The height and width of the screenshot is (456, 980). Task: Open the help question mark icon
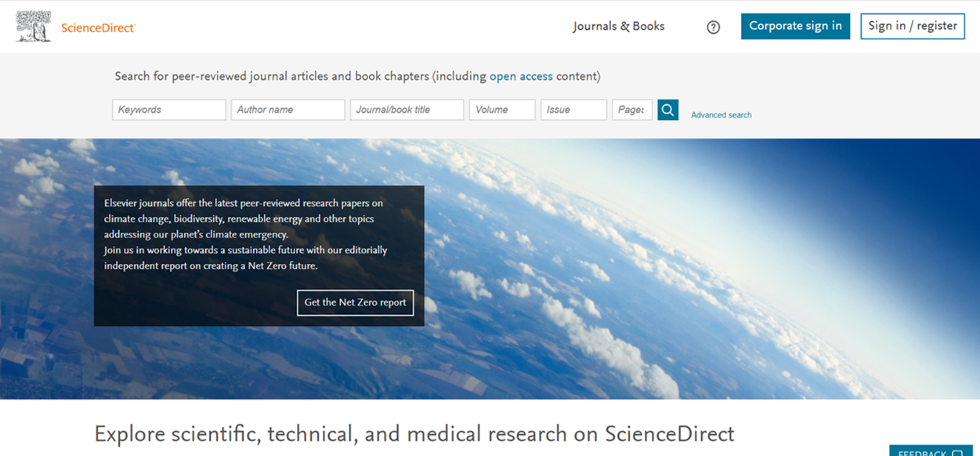click(x=713, y=27)
